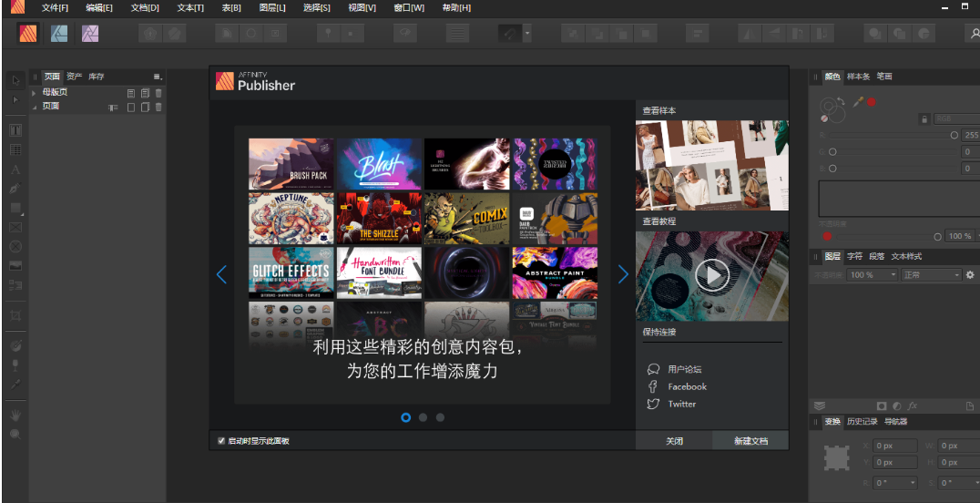980x503 pixels.
Task: Click the adjustment layer half-circle icon
Action: [x=897, y=406]
